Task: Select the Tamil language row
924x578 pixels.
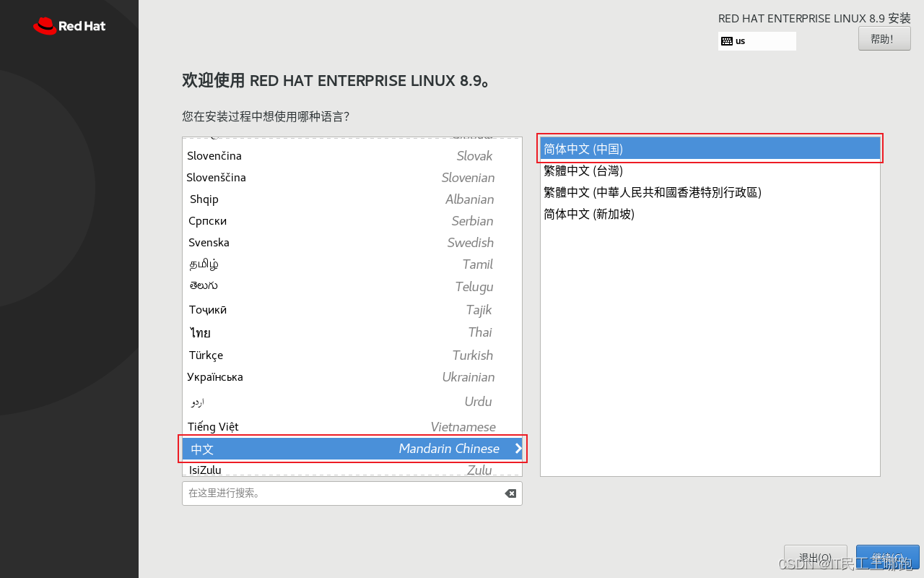Action: tap(352, 264)
